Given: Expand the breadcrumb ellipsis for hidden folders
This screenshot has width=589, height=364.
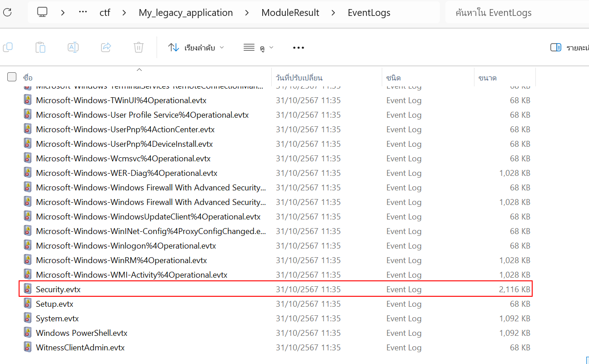Looking at the screenshot, I should point(83,12).
